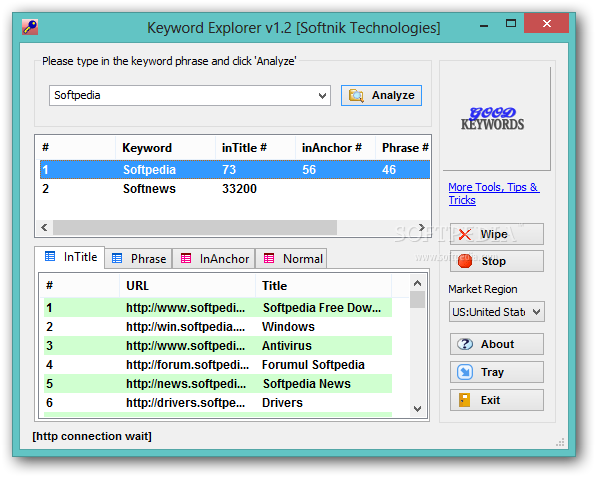596x477 pixels.
Task: Click right arrow of keyword list scrollbar
Action: (x=422, y=228)
